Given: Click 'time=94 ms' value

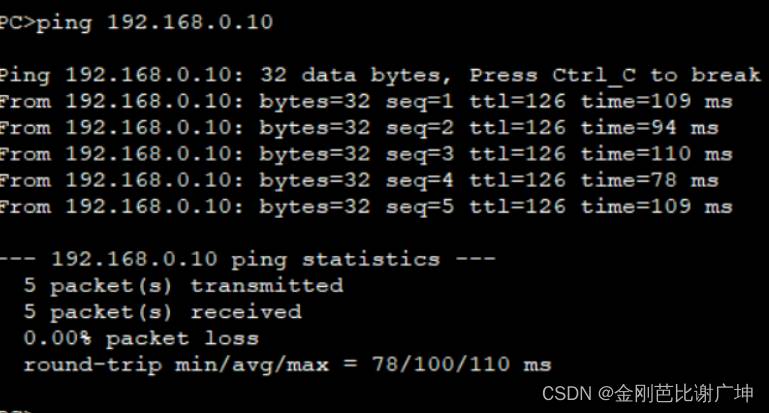Looking at the screenshot, I should [x=650, y=128].
